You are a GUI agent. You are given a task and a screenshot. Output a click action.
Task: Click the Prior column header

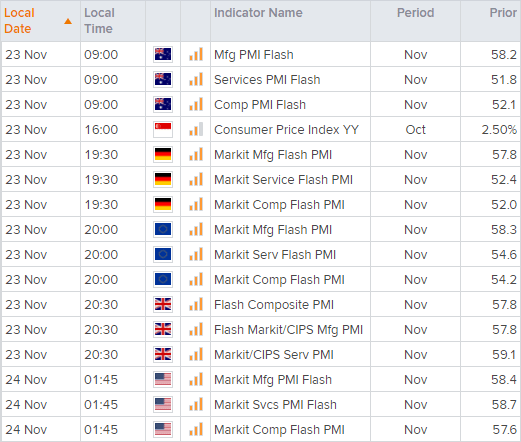coord(503,13)
